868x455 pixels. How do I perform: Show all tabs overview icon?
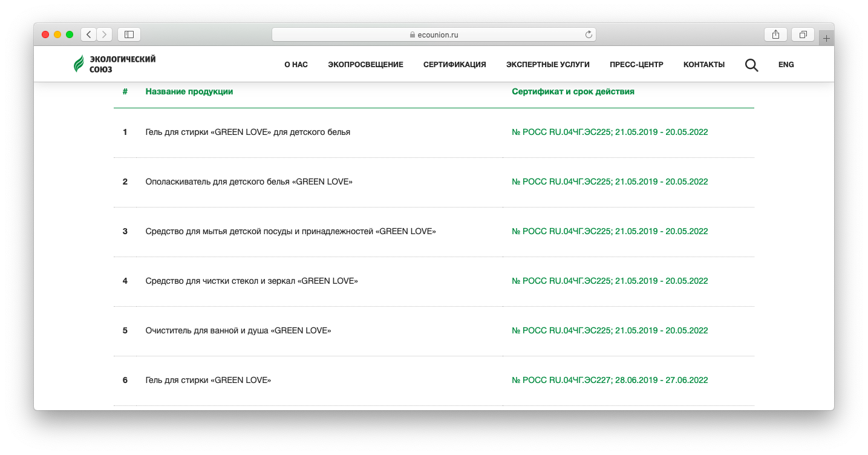(803, 34)
